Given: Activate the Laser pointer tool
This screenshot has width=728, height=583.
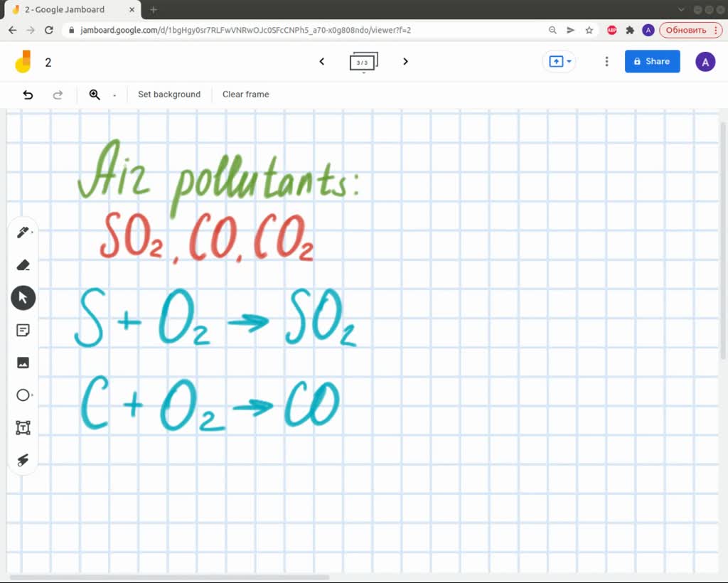Looking at the screenshot, I should coord(23,460).
